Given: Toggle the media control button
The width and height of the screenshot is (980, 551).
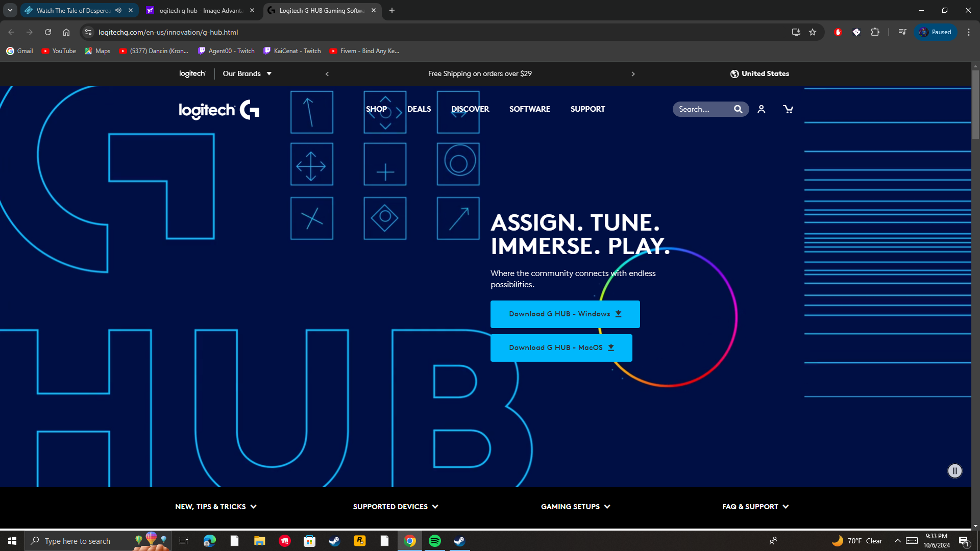Looking at the screenshot, I should [x=902, y=32].
